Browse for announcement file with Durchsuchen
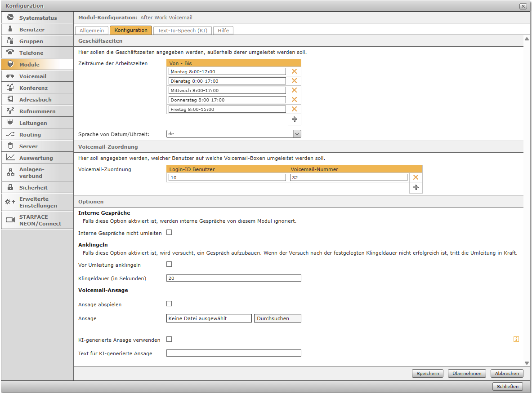The image size is (532, 393). pyautogui.click(x=277, y=318)
